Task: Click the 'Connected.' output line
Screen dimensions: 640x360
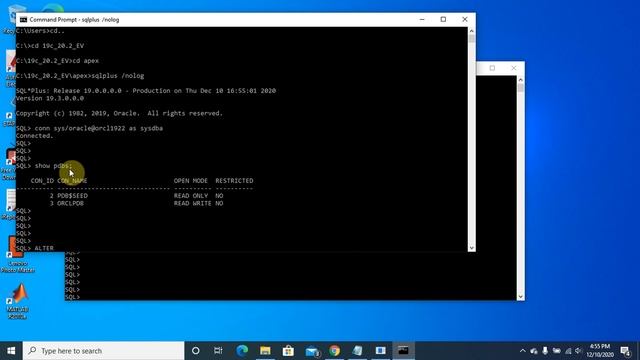Action: click(35, 136)
